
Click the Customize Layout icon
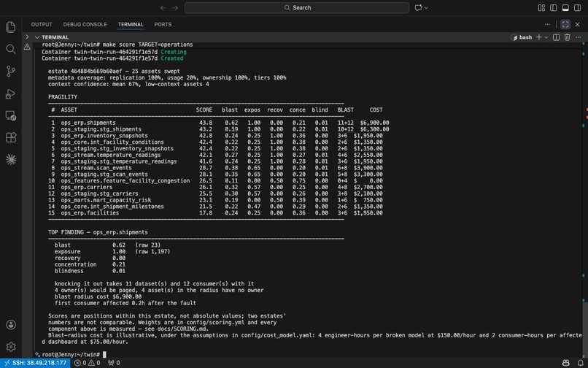click(x=541, y=7)
